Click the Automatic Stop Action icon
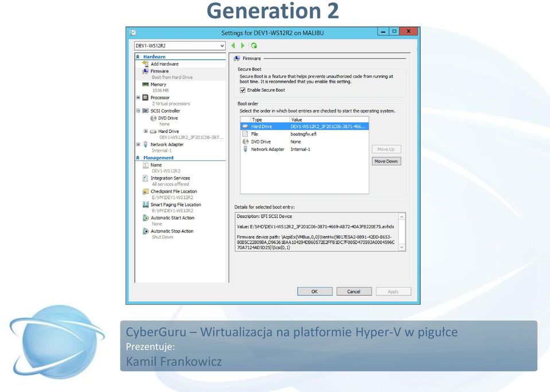The height and width of the screenshot is (392, 550). 146,231
